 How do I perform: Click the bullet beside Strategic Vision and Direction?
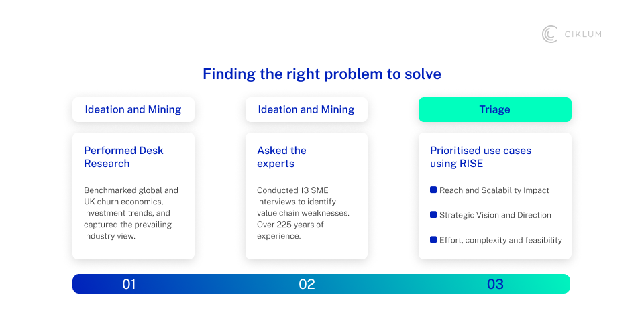coord(433,215)
